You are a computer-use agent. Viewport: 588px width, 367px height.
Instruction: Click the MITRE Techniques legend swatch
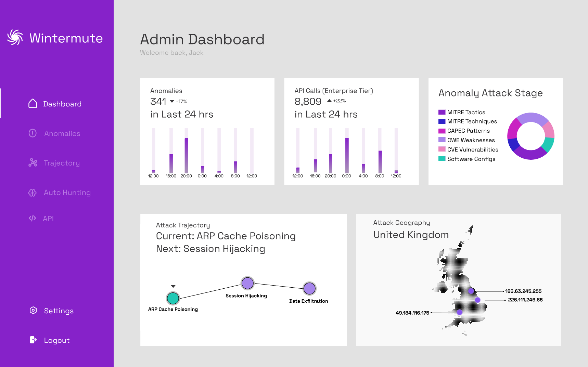pos(442,121)
